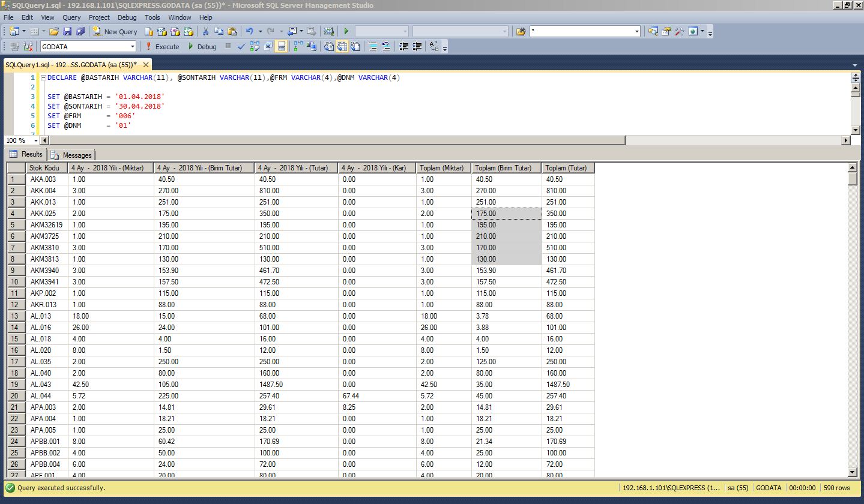Click the Parse checkmark icon
This screenshot has height=504, width=864.
[x=241, y=46]
